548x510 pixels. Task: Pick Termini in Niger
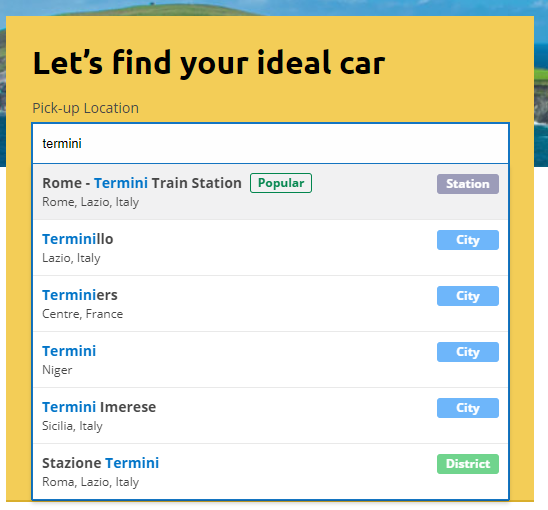click(271, 360)
